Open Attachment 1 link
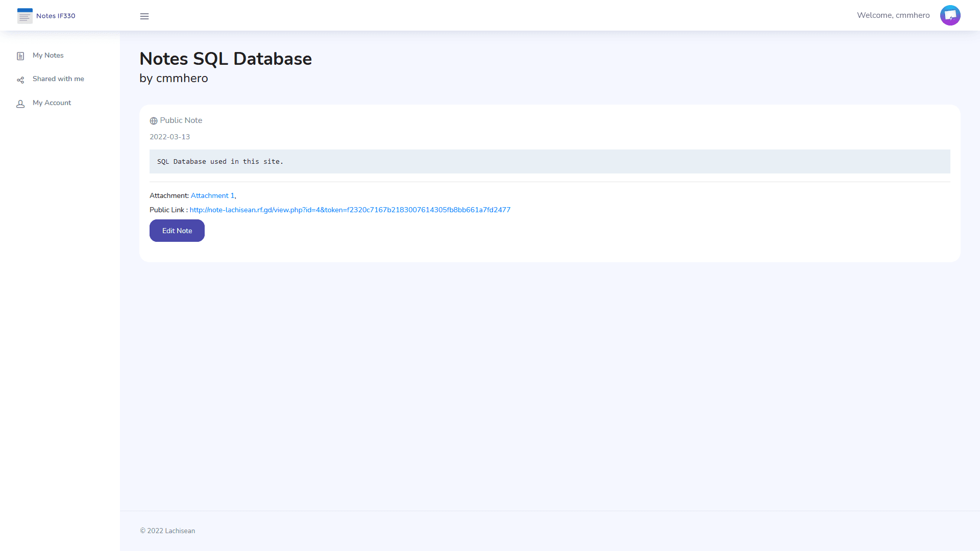Screen dimensions: 980x551 click(x=212, y=195)
